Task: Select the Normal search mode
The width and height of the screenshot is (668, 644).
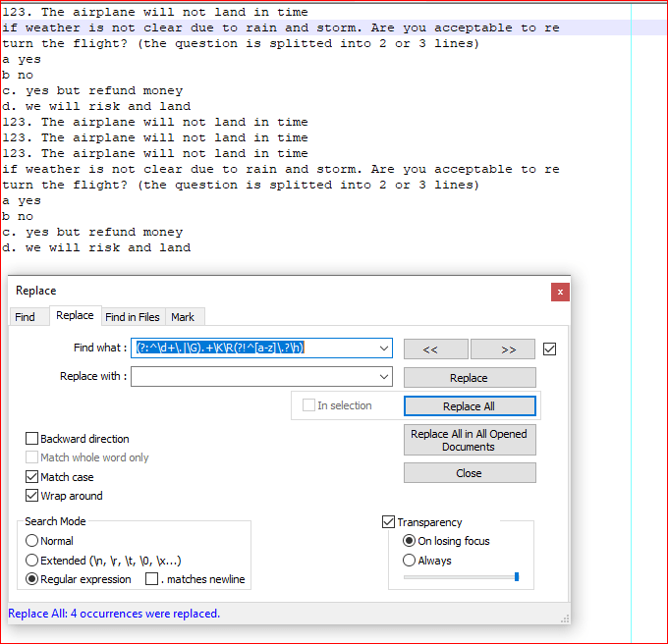Action: pos(32,541)
